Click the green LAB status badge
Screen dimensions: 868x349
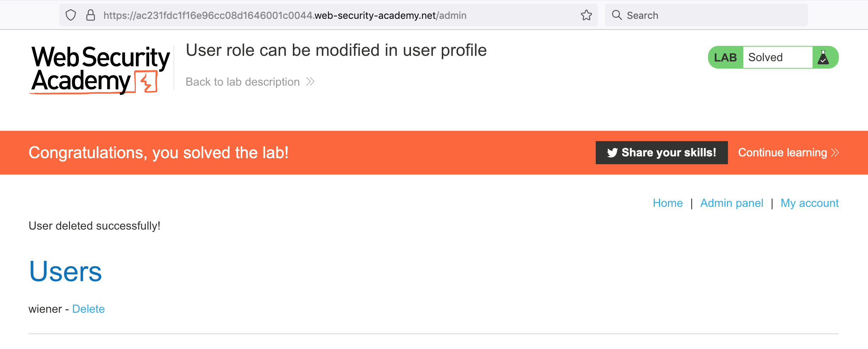725,57
